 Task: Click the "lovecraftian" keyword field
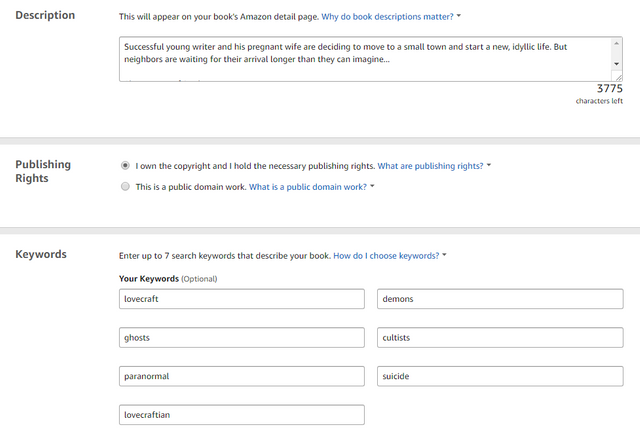pos(241,415)
